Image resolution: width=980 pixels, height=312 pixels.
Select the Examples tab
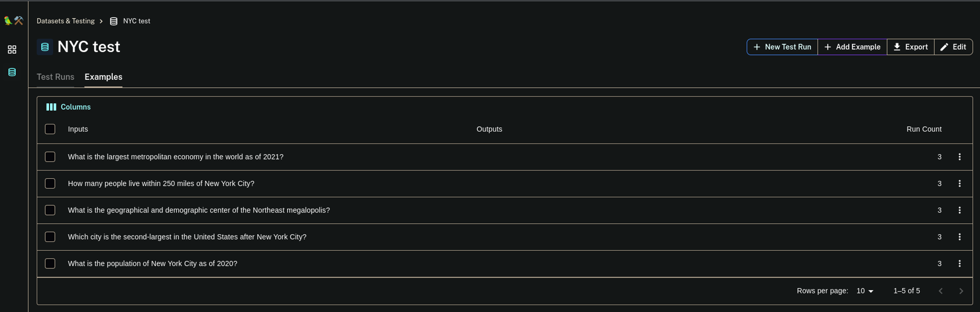click(x=103, y=77)
